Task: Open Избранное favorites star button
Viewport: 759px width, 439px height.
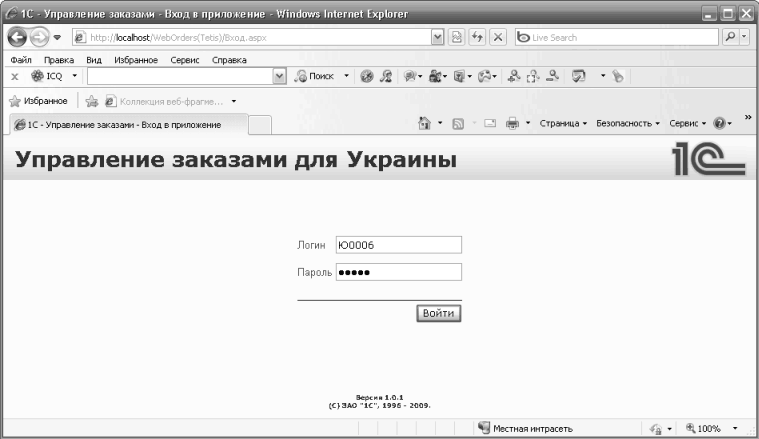Action: [40, 100]
